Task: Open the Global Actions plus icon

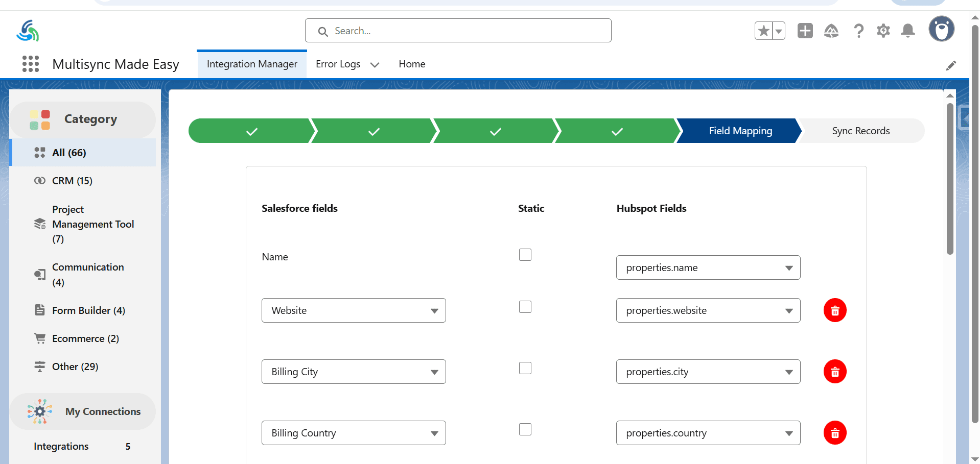Action: (805, 31)
